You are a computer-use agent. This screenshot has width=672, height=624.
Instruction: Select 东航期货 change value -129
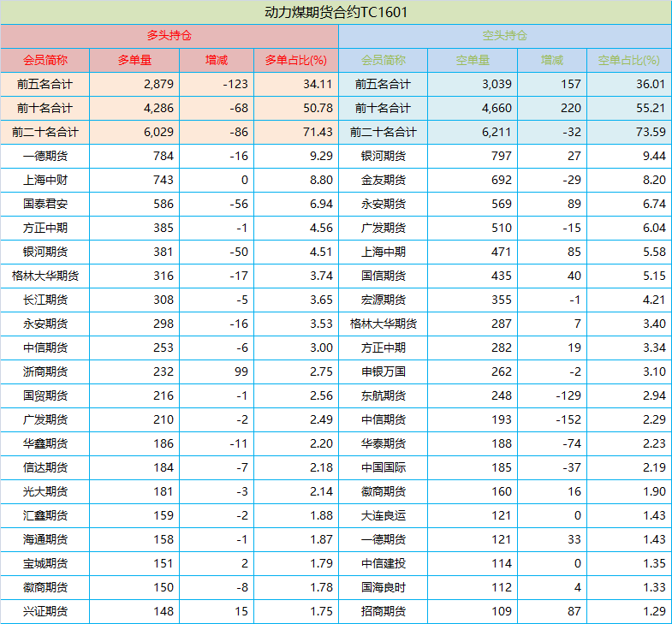click(x=568, y=396)
